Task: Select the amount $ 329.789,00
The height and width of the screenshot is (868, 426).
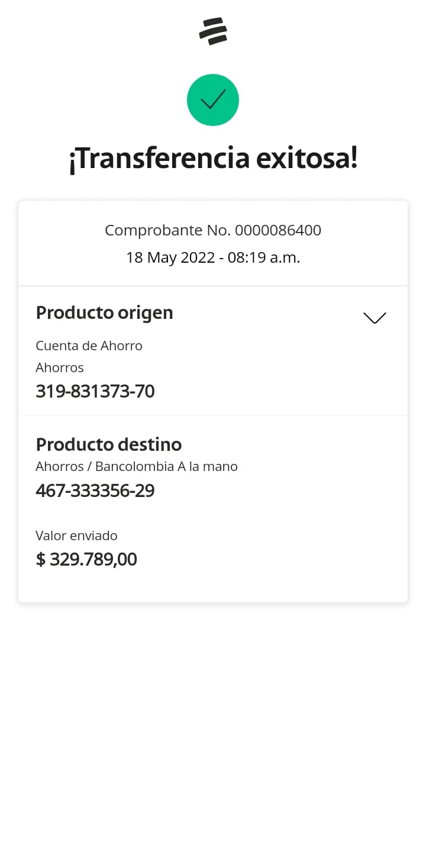Action: 86,559
